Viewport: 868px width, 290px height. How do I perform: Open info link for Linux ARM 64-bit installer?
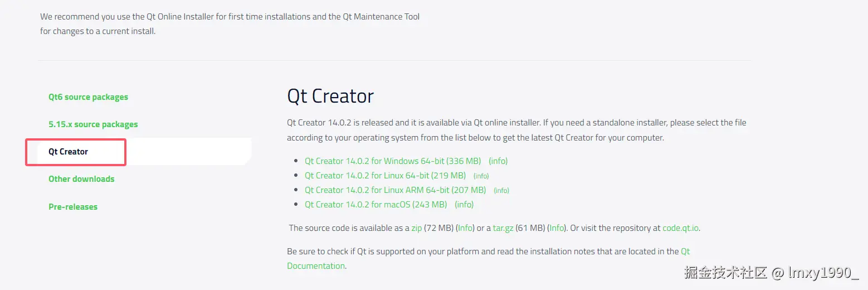[501, 191]
